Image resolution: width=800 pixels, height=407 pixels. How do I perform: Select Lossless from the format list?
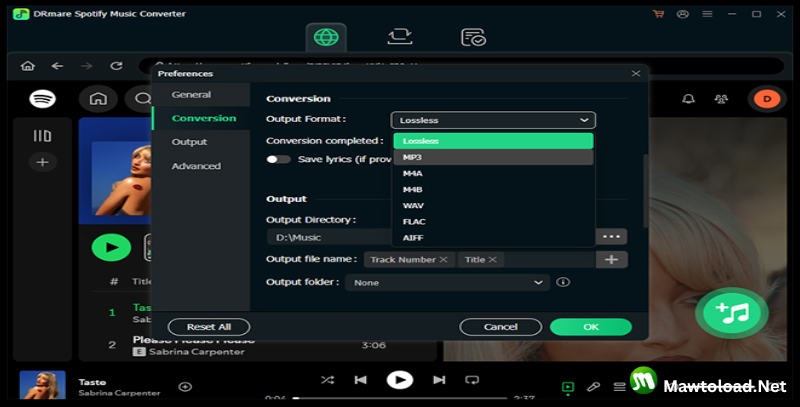pyautogui.click(x=493, y=141)
